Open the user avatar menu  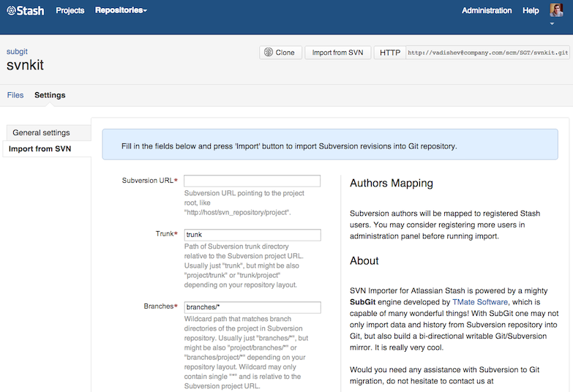(556, 10)
